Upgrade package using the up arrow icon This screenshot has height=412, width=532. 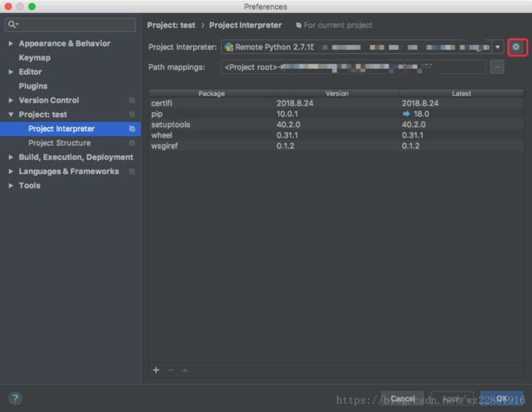click(x=185, y=370)
